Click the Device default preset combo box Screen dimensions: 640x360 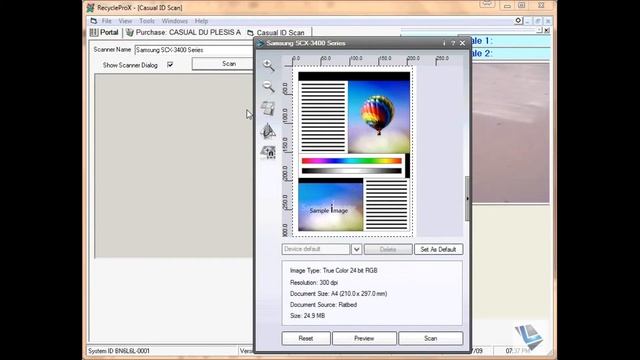[316, 249]
